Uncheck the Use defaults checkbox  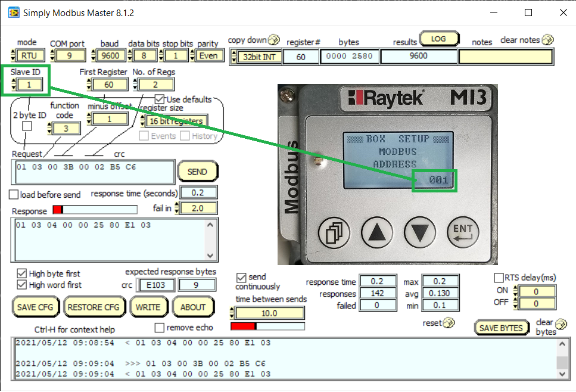coord(160,99)
